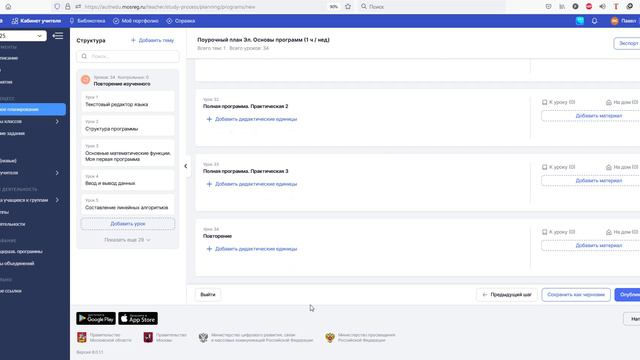Expand Показать еще 29 lessons
The height and width of the screenshot is (360, 640).
pyautogui.click(x=127, y=240)
